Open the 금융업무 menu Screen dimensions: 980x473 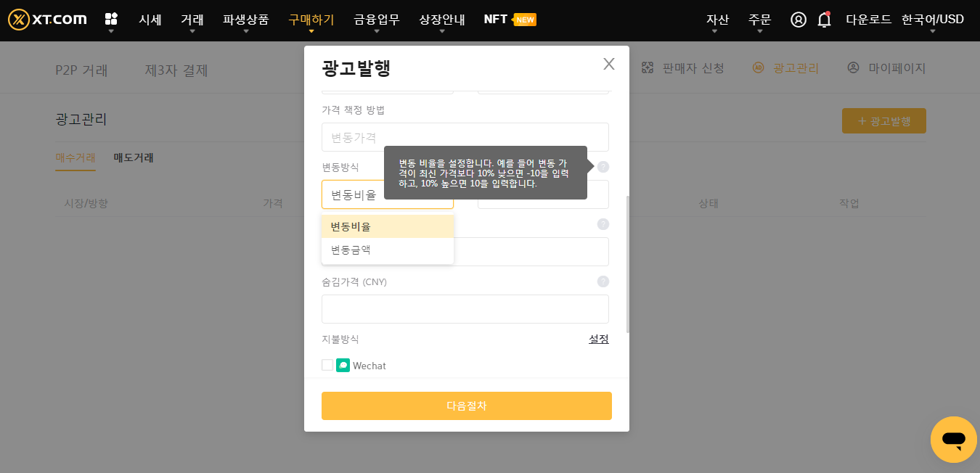click(x=377, y=20)
